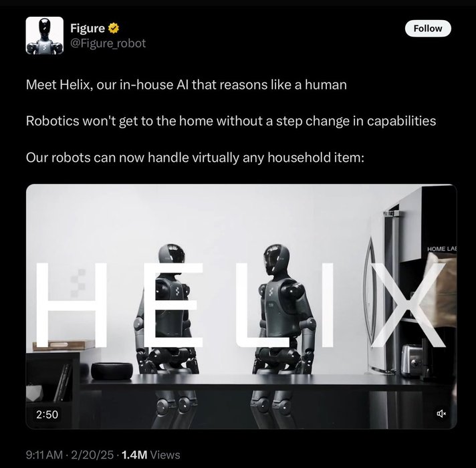Click the "Meet Helix" line of the post
This screenshot has width=476, height=468.
tap(186, 85)
